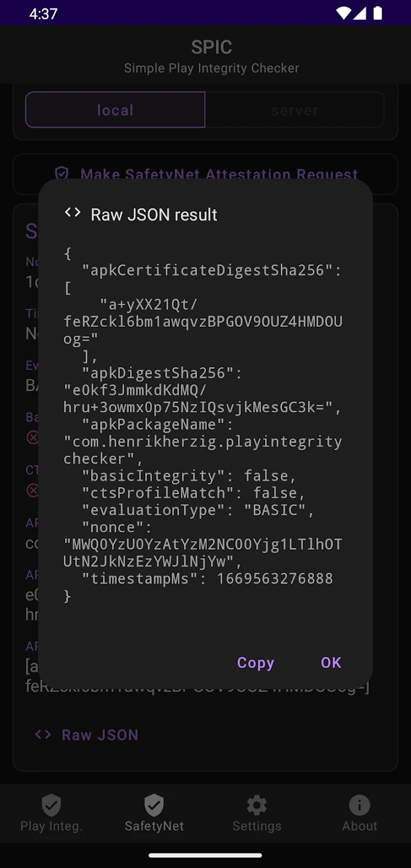411x868 pixels.
Task: Click the clock showing 4:37
Action: coord(43,13)
